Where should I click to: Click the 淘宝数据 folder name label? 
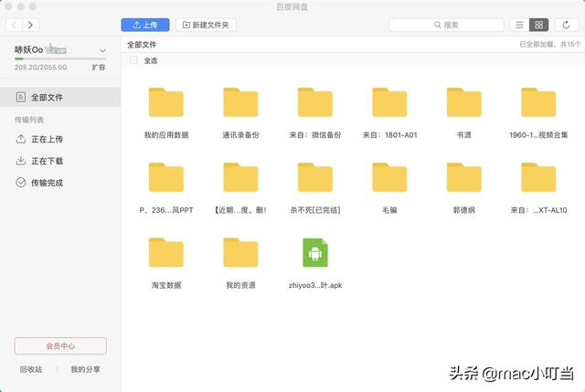[x=166, y=285]
